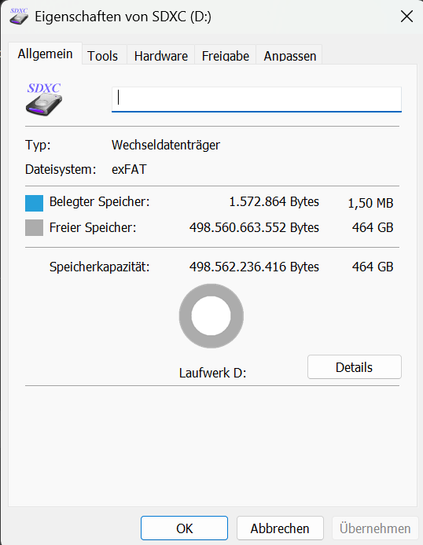The image size is (423, 545).
Task: Click the large SDXC drive icon
Action: pyautogui.click(x=44, y=99)
